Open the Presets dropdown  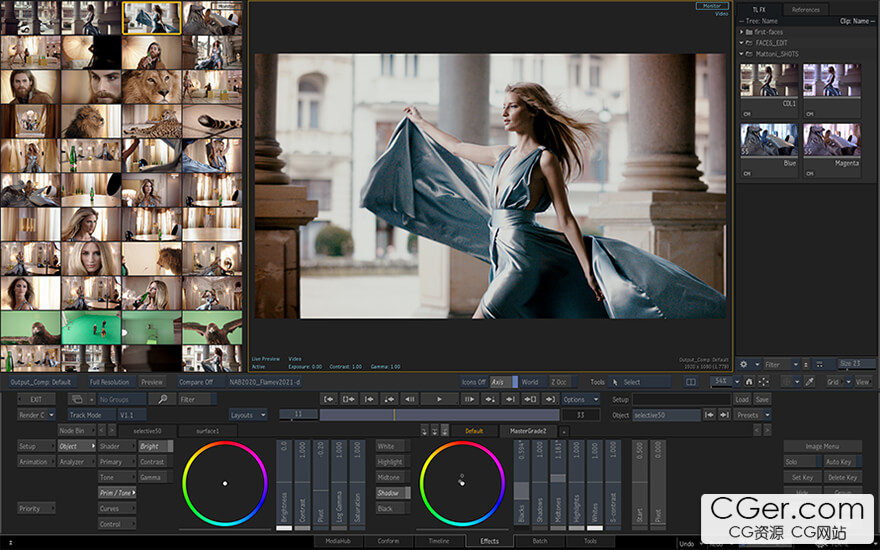(x=752, y=415)
